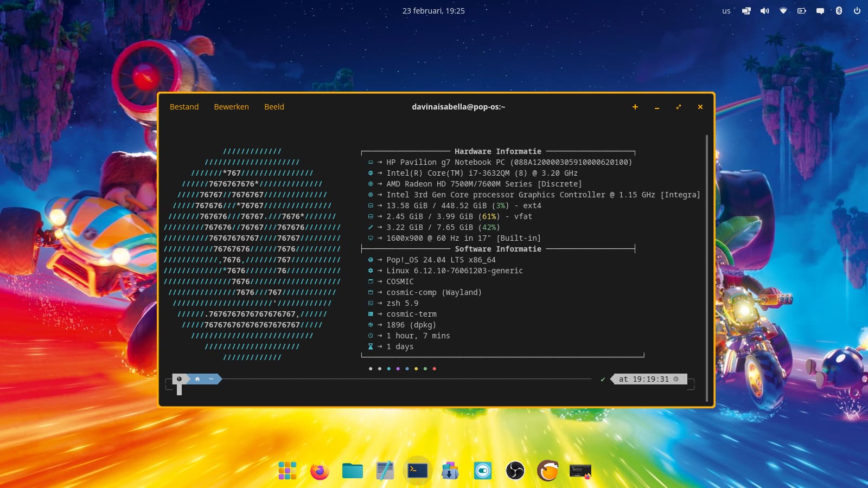Open the text editor from dock

point(385,471)
